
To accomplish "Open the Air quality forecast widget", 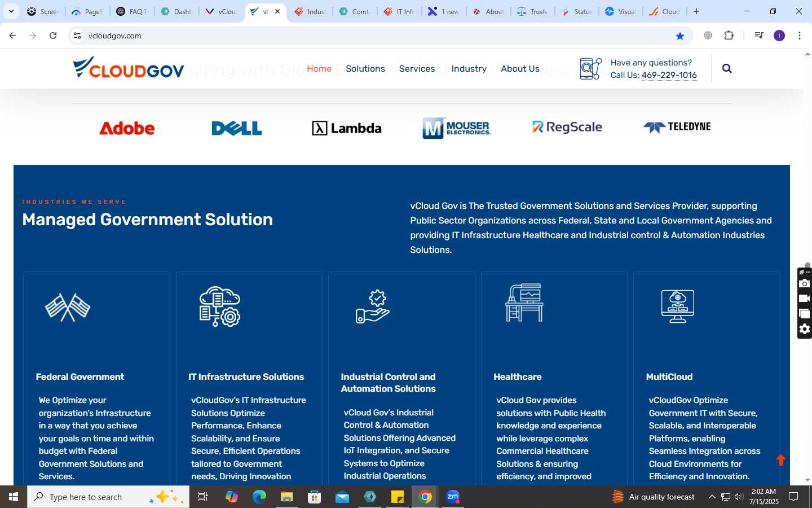I will point(654,497).
